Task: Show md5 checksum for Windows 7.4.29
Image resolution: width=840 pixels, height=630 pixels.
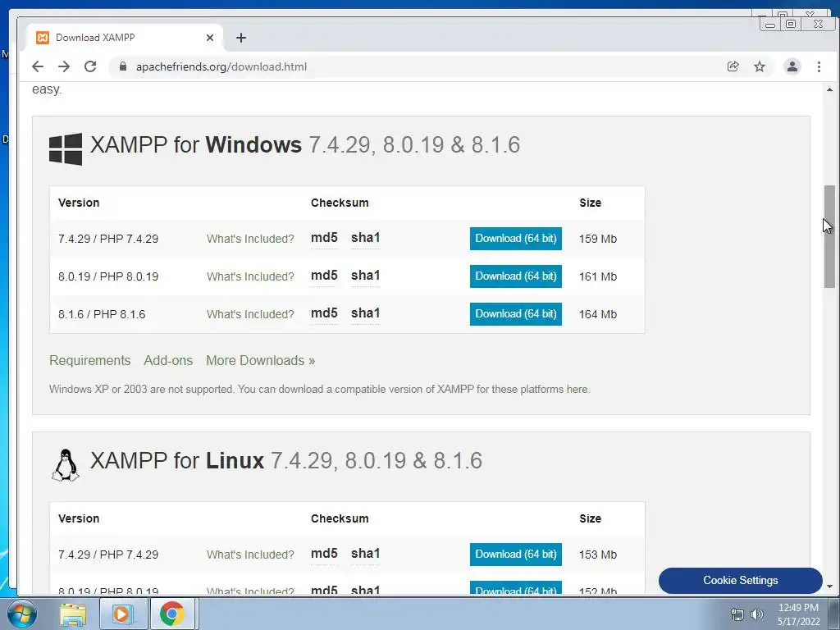Action: click(324, 238)
